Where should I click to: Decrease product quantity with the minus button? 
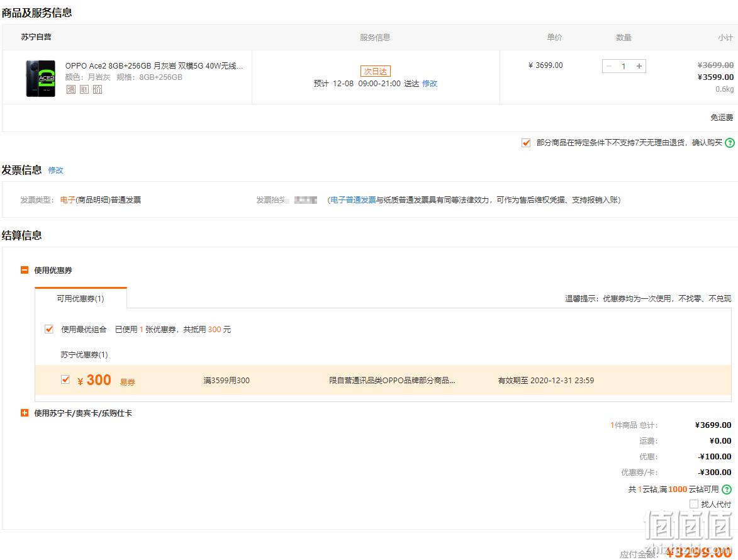click(609, 66)
